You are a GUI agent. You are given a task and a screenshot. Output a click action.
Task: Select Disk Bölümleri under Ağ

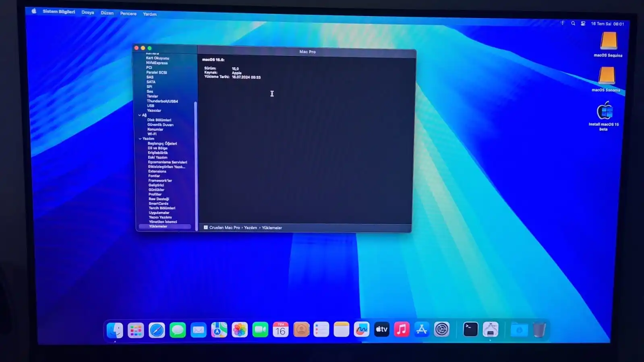[x=159, y=120]
